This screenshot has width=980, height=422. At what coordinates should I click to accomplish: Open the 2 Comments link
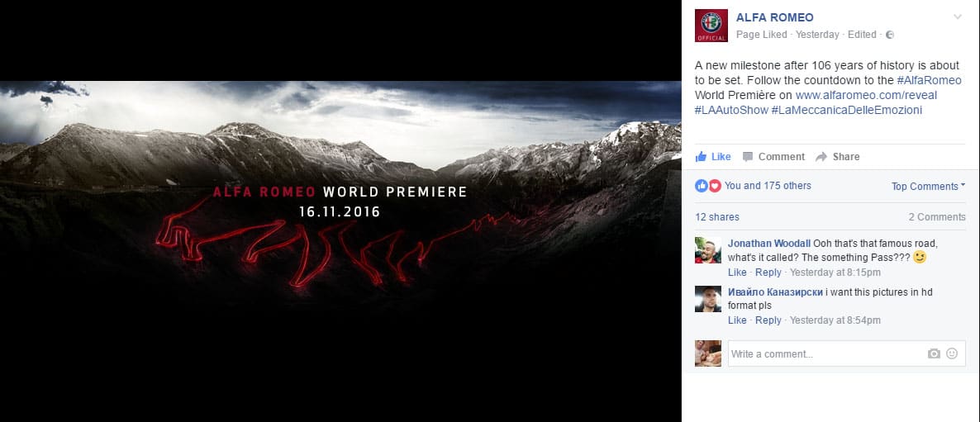937,217
